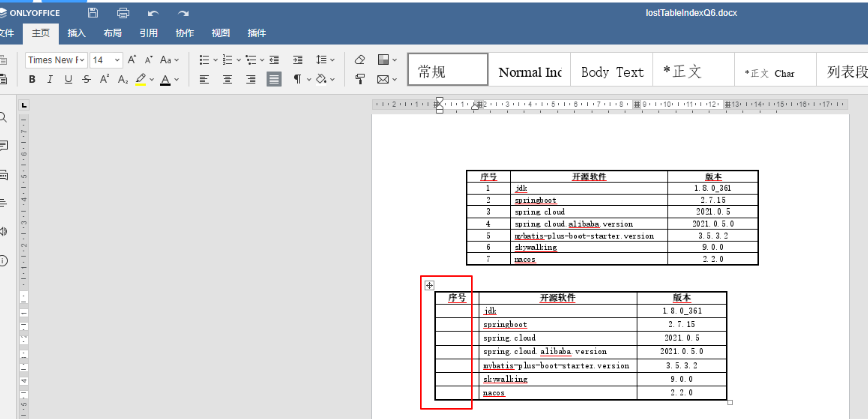Click the Print icon in title bar
The height and width of the screenshot is (419, 868).
click(123, 13)
